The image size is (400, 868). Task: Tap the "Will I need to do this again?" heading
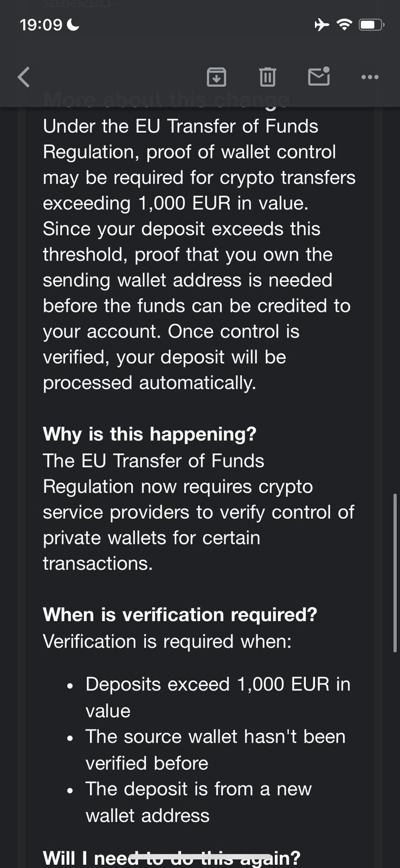click(x=171, y=858)
